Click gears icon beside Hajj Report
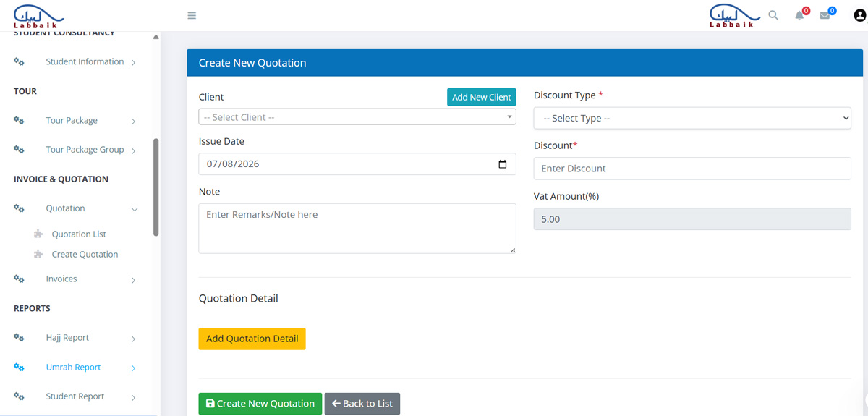This screenshot has height=416, width=868. coord(20,338)
